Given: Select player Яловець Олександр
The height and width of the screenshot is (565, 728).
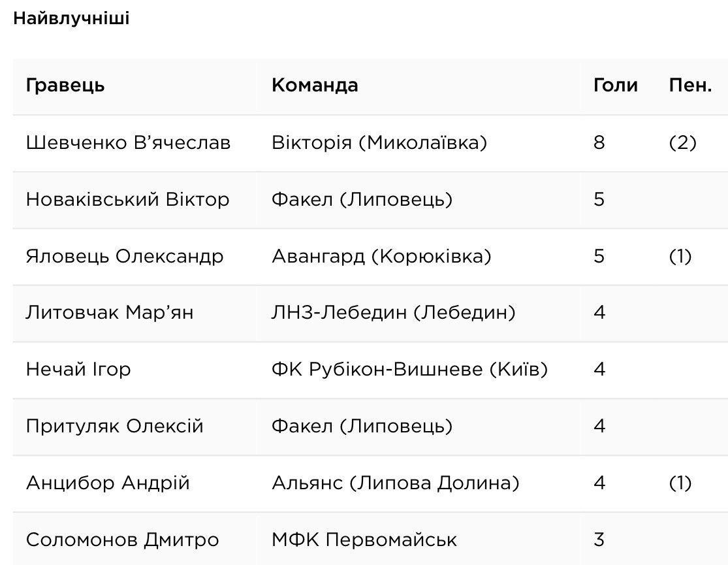Looking at the screenshot, I should point(125,257).
